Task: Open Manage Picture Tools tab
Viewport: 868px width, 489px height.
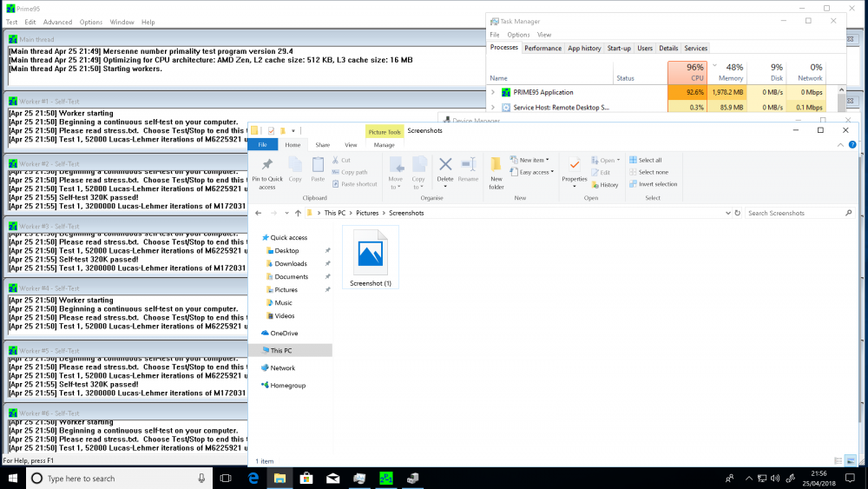Action: 384,144
